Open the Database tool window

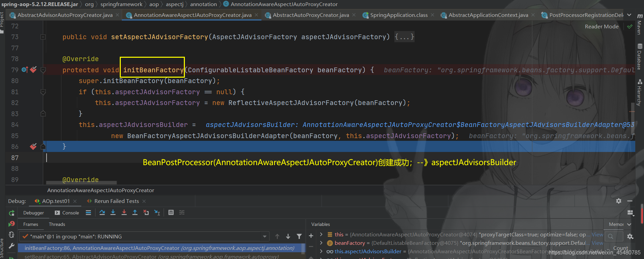(x=639, y=56)
